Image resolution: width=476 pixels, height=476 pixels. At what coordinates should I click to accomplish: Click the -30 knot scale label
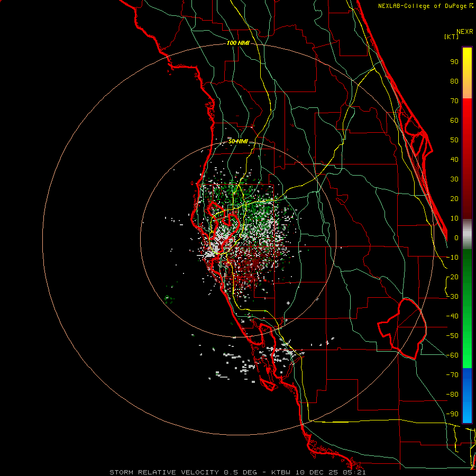[452, 297]
